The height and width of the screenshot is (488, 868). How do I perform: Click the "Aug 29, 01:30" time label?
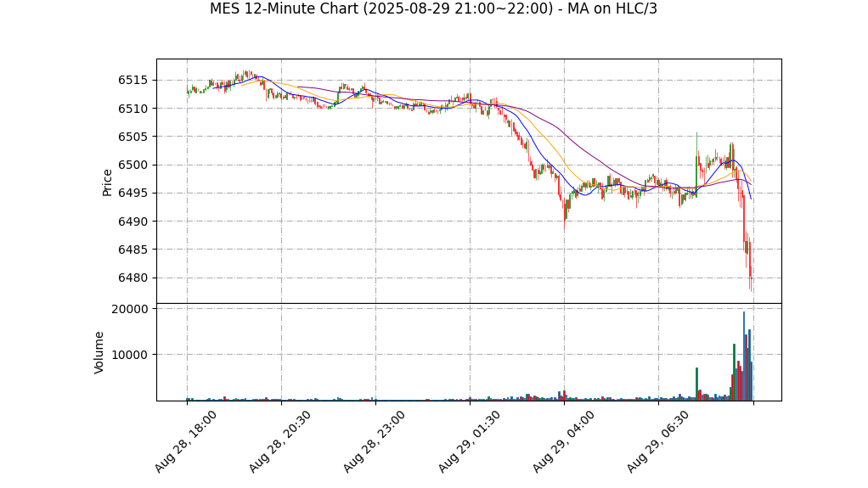[469, 441]
